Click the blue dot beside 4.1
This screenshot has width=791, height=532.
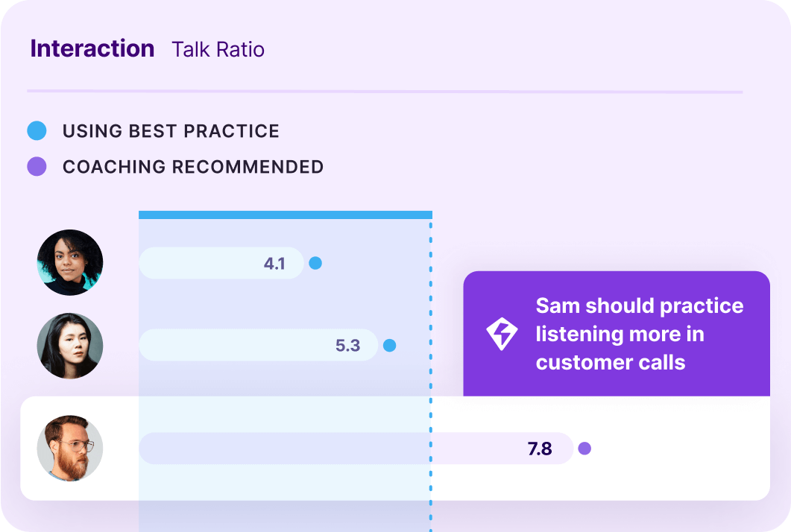(315, 263)
